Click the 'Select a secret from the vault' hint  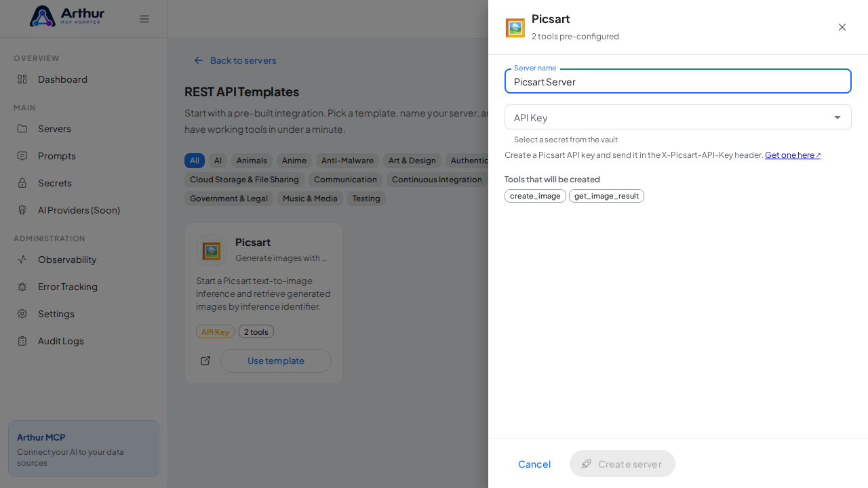(x=566, y=140)
